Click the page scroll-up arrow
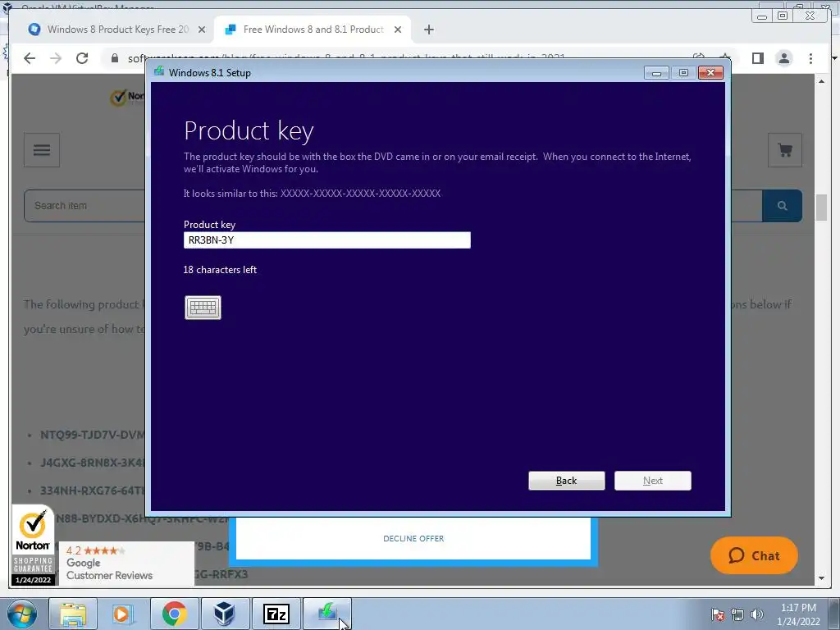 click(x=821, y=81)
